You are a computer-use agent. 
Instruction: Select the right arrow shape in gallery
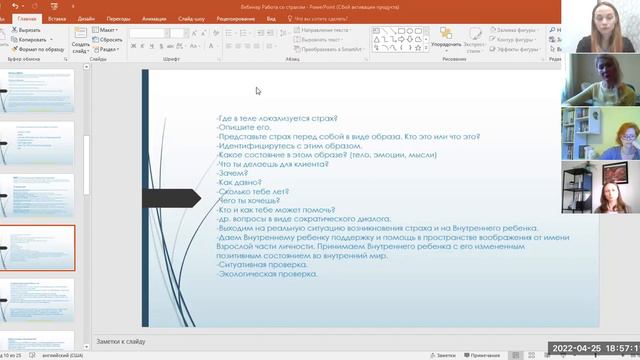pos(401,40)
